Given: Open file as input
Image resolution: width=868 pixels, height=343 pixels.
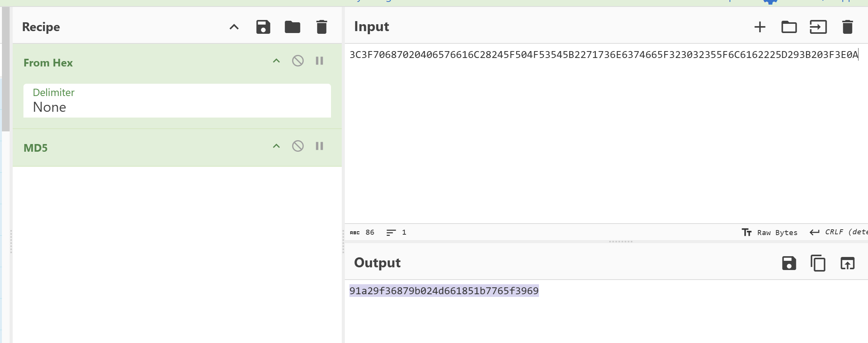Looking at the screenshot, I should 818,27.
